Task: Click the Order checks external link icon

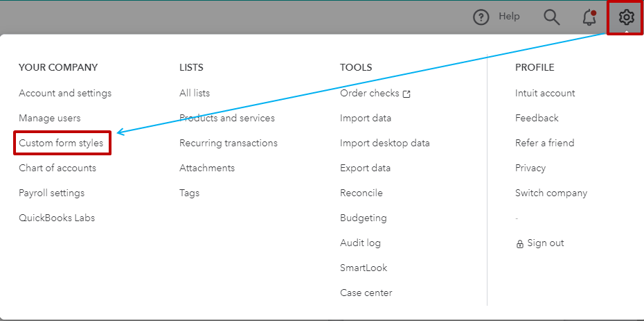Action: click(406, 94)
